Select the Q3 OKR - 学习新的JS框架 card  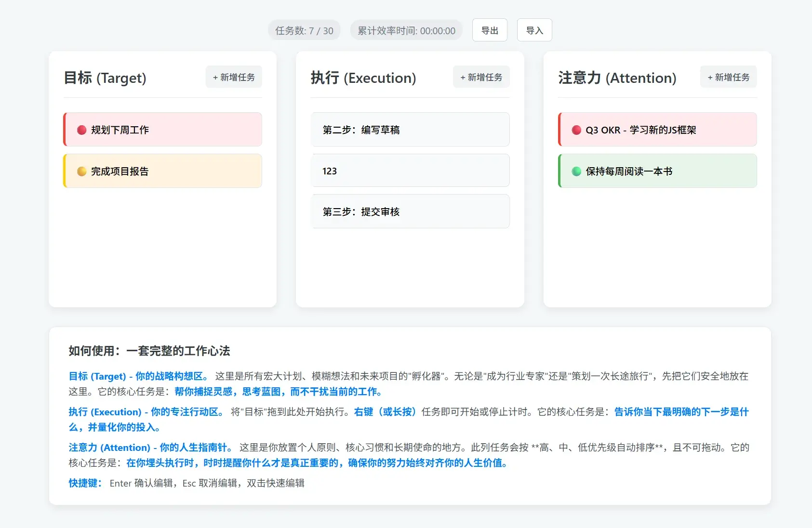657,130
